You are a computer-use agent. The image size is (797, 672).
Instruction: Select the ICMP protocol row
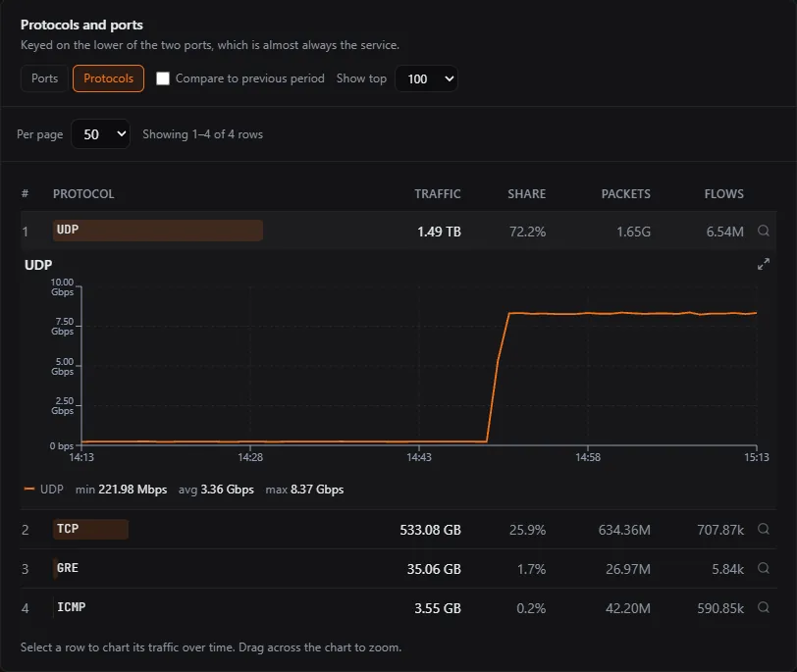[x=398, y=608]
